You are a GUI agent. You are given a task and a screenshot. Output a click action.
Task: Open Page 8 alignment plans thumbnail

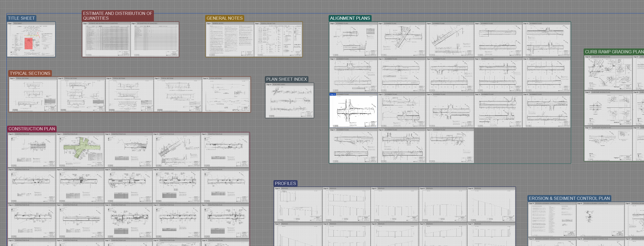click(x=450, y=39)
